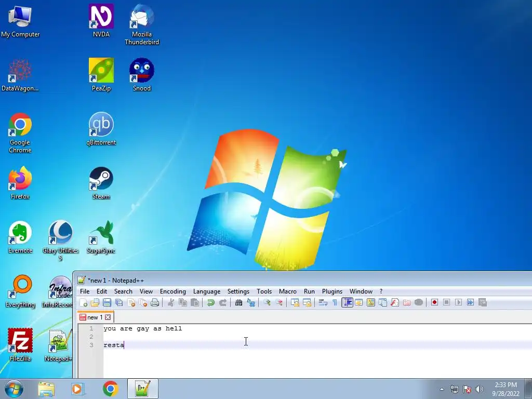Launch Windows Media Player from taskbar
Viewport: 532px width, 399px height.
point(77,389)
